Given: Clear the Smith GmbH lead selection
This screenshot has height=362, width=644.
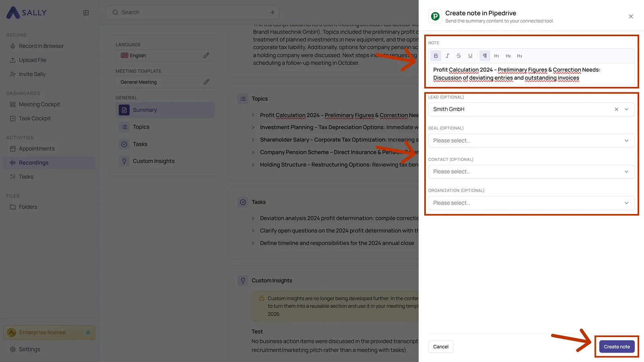Looking at the screenshot, I should 616,109.
